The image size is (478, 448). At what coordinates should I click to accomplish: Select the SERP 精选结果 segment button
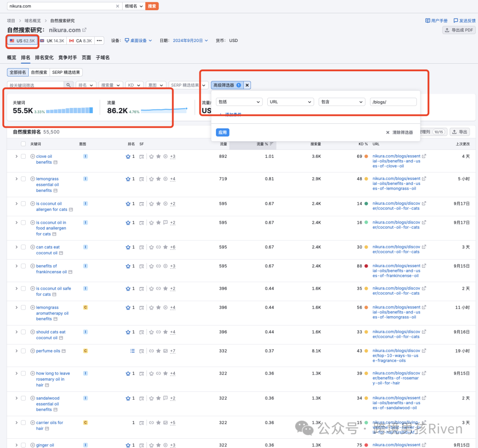(x=66, y=73)
